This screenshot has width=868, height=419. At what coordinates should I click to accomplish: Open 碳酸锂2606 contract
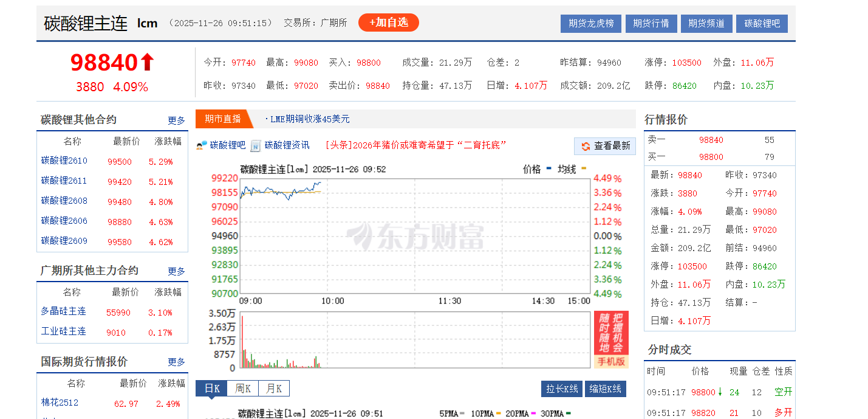pos(64,221)
